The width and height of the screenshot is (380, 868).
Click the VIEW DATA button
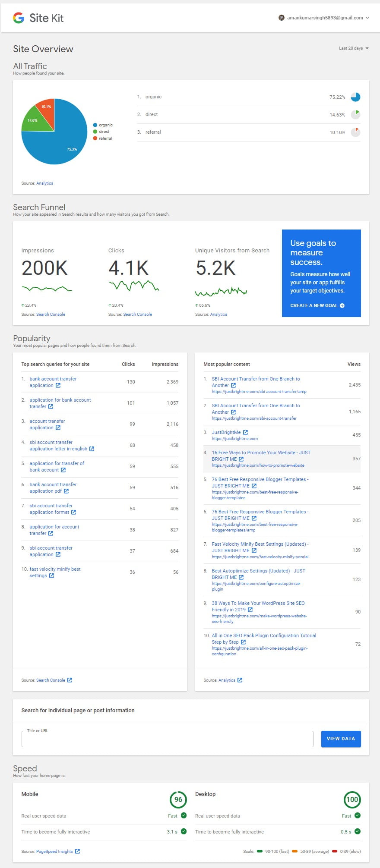[341, 739]
